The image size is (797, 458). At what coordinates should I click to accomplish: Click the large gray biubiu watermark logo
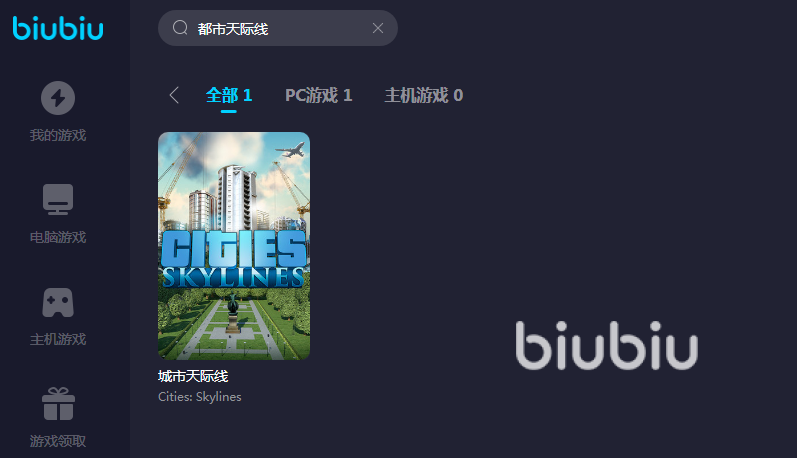(x=606, y=345)
